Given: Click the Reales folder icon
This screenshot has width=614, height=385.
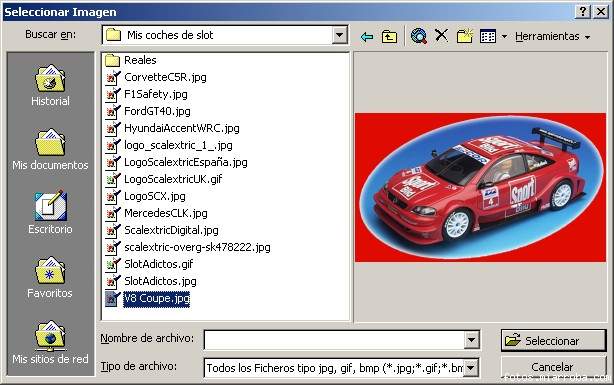Looking at the screenshot, I should tap(112, 60).
